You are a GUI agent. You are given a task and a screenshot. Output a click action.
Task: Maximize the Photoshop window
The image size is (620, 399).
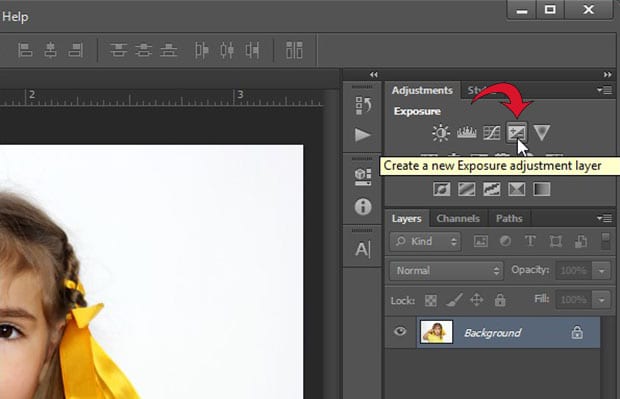point(550,9)
